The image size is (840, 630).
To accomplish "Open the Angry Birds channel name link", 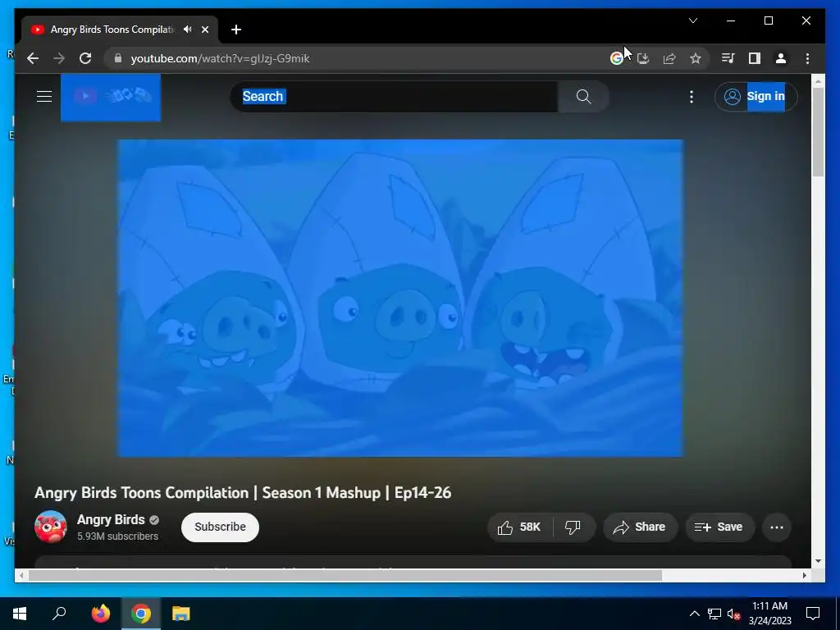I will click(x=111, y=519).
